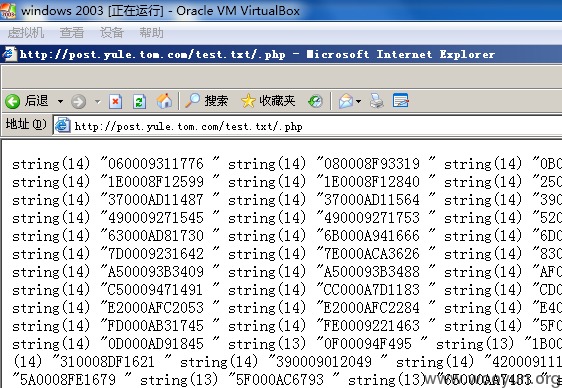Click the IE page icon in address bar
Image resolution: width=562 pixels, height=388 pixels.
(x=62, y=126)
